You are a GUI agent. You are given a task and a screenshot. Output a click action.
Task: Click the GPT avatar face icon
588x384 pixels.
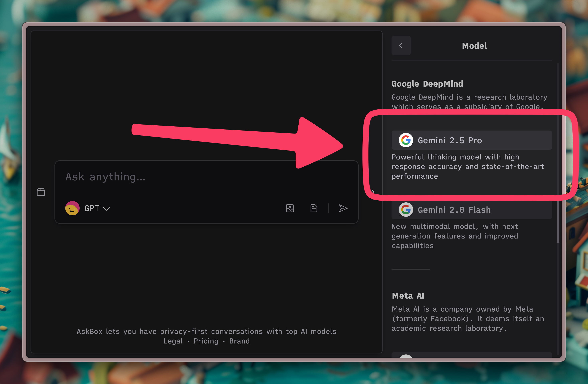coord(72,208)
